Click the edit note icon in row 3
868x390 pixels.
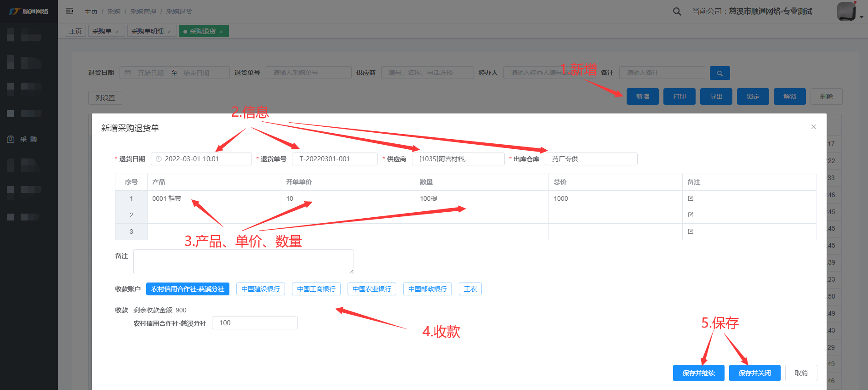[691, 232]
